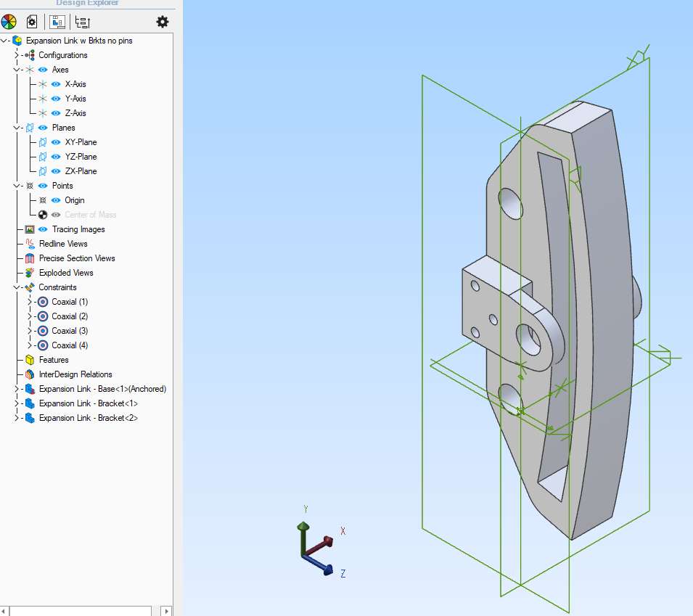This screenshot has width=693, height=616.
Task: Click the Constraints node icon
Action: [x=30, y=287]
